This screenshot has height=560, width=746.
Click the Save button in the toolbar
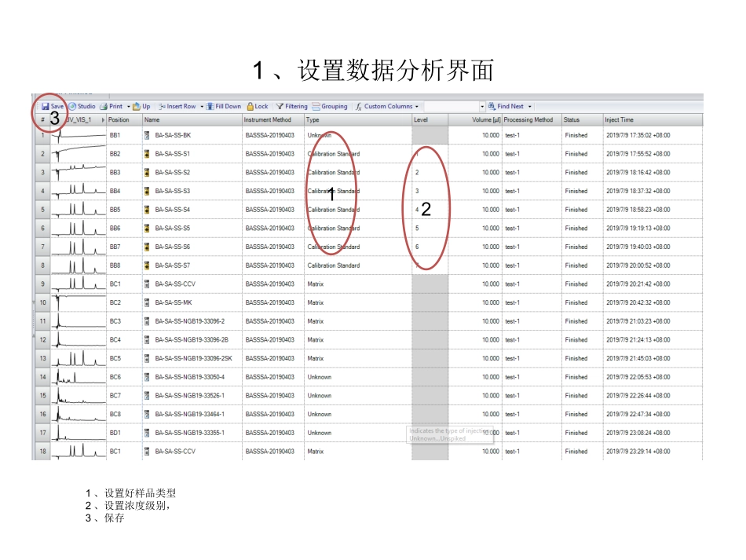click(x=53, y=106)
